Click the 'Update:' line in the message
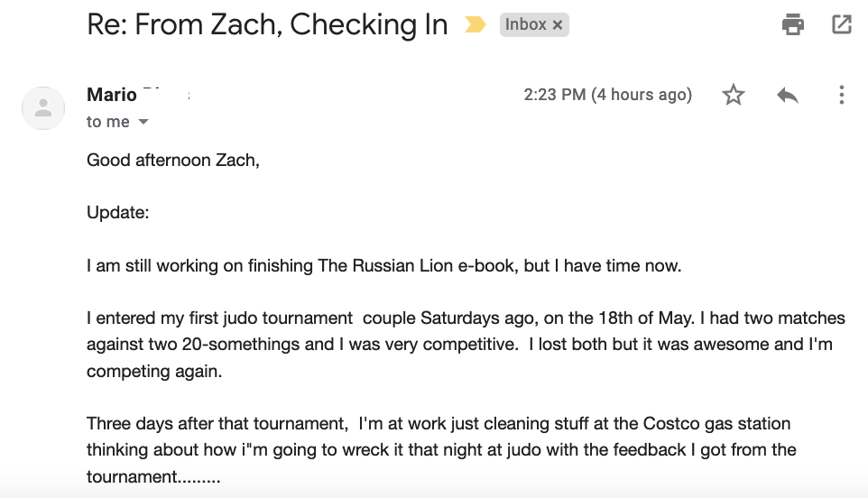This screenshot has width=868, height=498. pyautogui.click(x=118, y=213)
